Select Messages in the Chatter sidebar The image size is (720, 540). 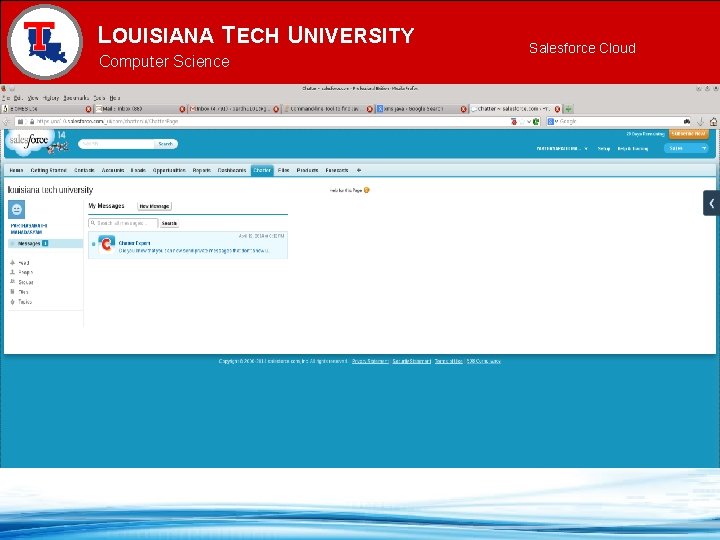pos(45,243)
